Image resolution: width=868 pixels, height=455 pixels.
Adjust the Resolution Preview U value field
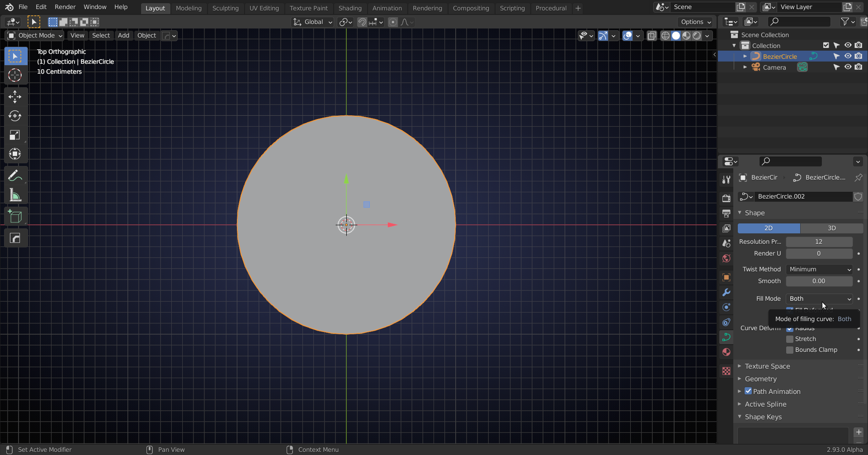(x=819, y=242)
